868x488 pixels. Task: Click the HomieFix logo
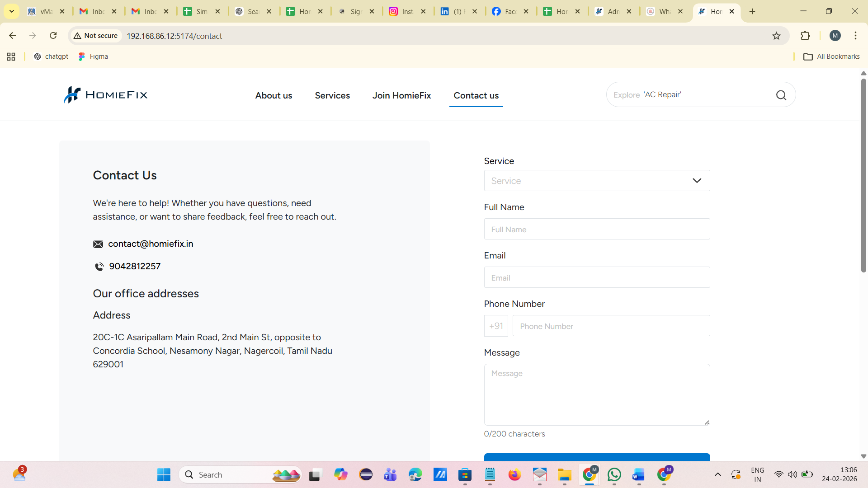[x=105, y=95]
